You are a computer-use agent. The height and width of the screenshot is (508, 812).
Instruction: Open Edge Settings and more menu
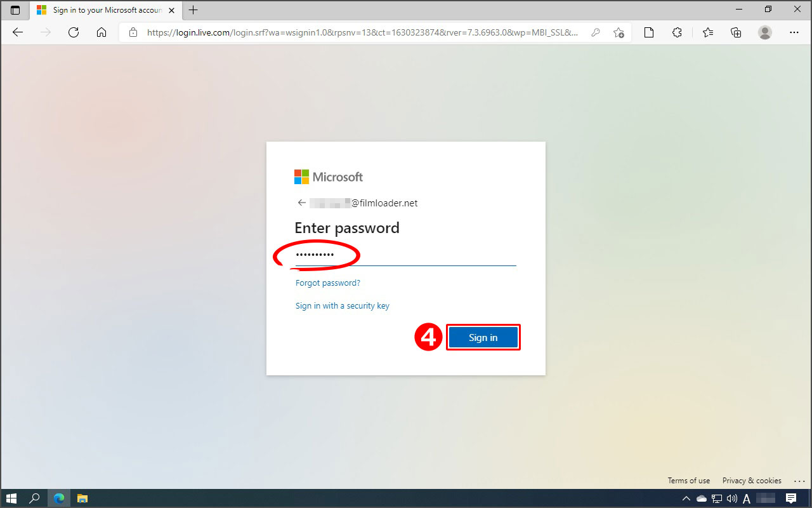pos(794,32)
